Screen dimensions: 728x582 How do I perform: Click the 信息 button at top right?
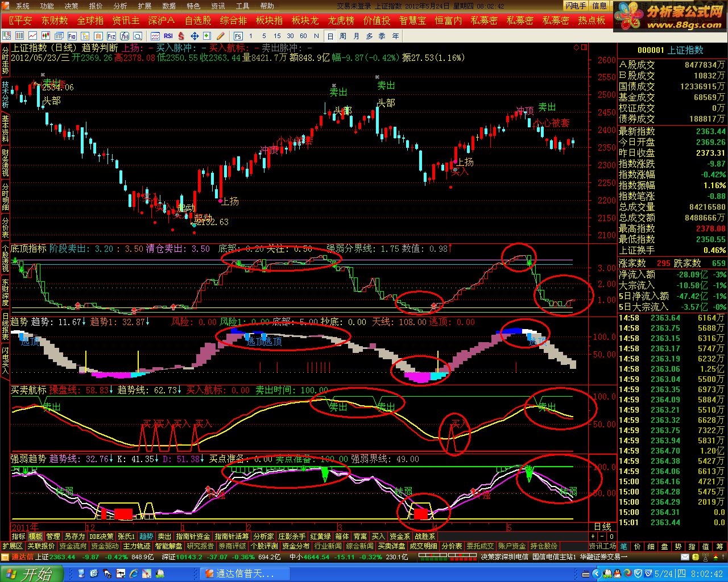coord(599,6)
